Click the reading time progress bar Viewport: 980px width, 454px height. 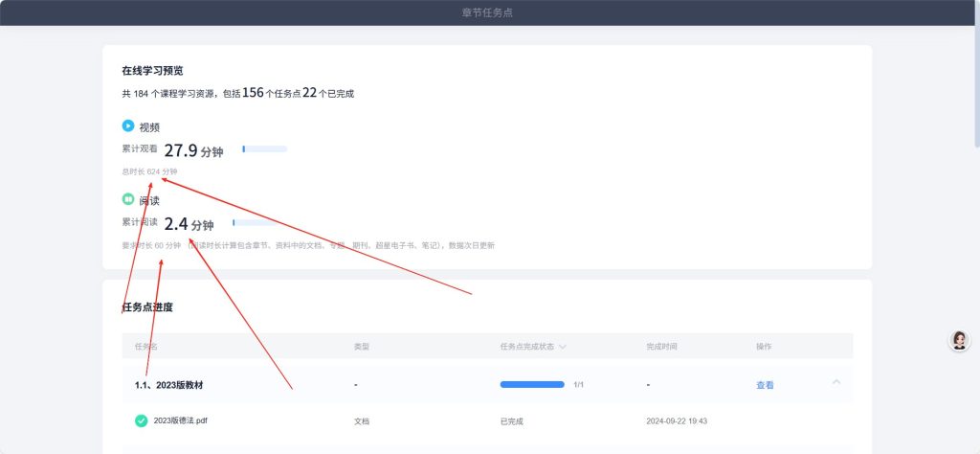click(x=255, y=222)
